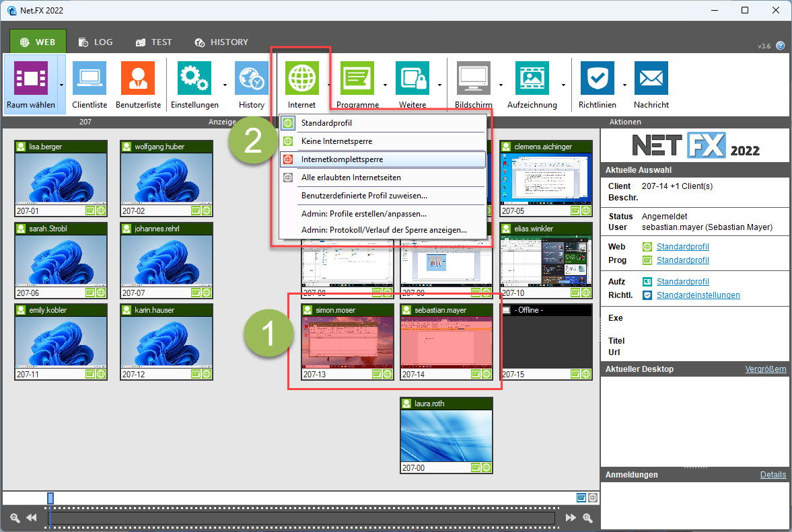Screen dimensions: 792x532
Task: Open the Anmeldungen Details link
Action: pyautogui.click(x=772, y=474)
